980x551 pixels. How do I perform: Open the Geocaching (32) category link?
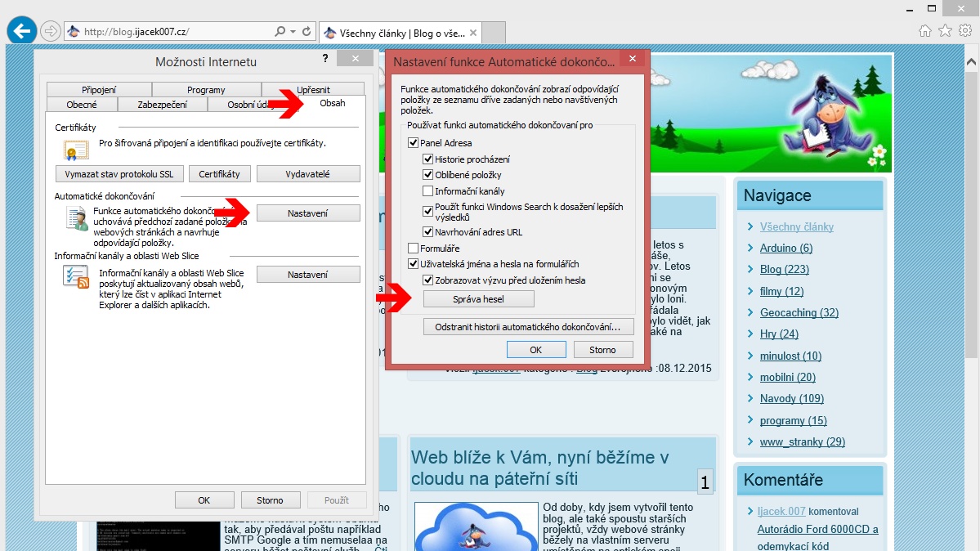[799, 312]
